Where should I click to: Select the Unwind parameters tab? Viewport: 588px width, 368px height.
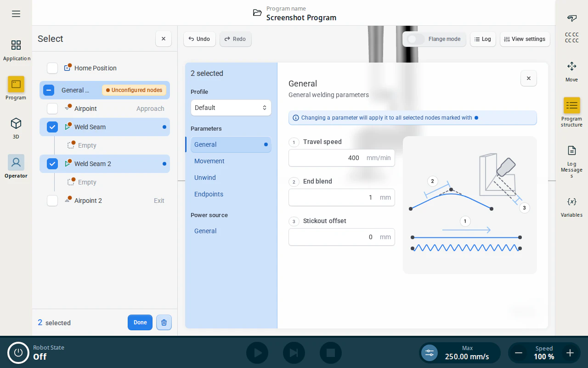pos(231,178)
